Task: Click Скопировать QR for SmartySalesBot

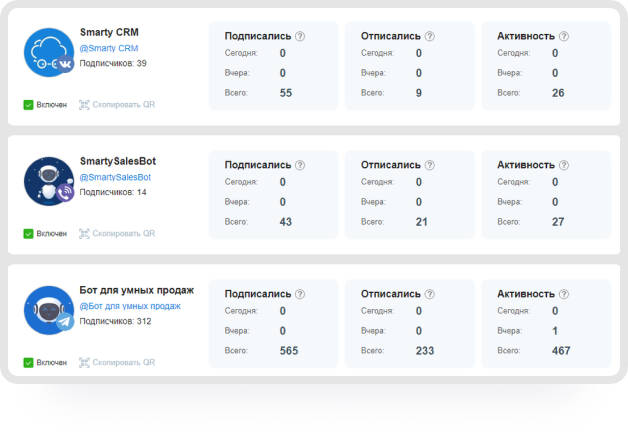Action: pos(117,234)
